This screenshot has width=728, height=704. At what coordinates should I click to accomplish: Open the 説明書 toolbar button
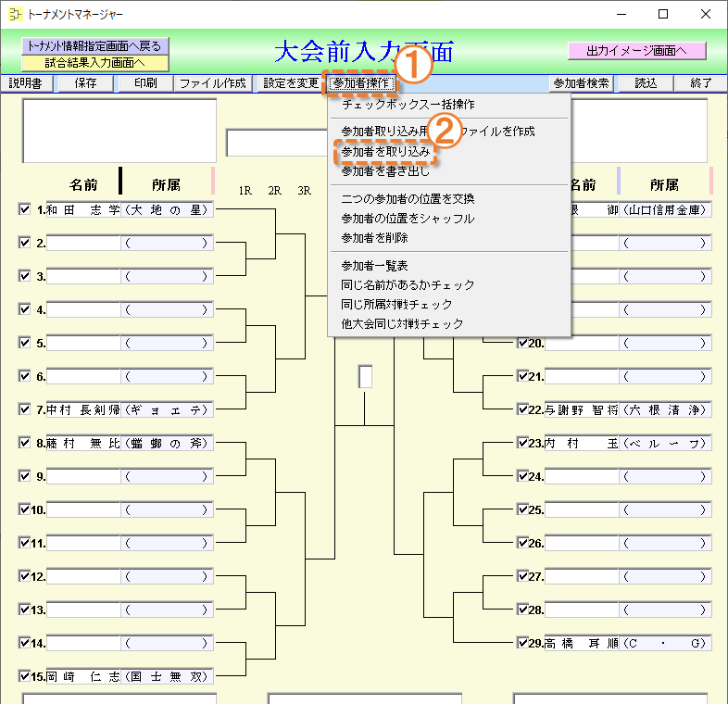(26, 83)
